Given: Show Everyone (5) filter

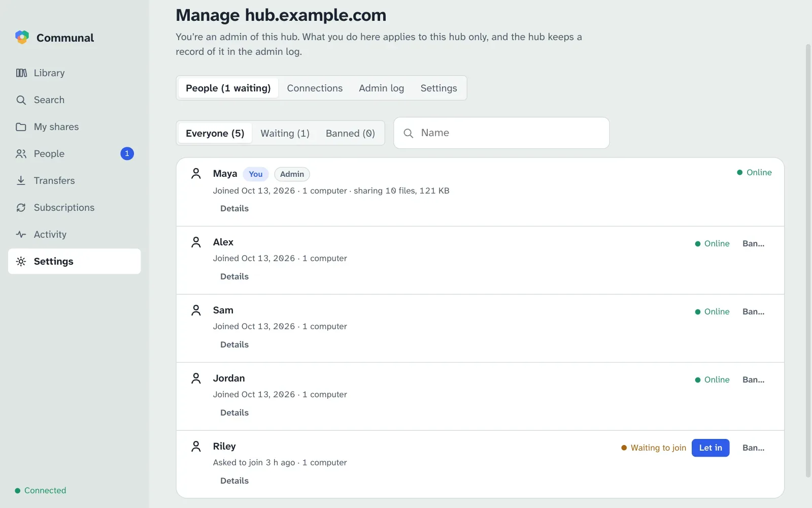Looking at the screenshot, I should click(215, 134).
